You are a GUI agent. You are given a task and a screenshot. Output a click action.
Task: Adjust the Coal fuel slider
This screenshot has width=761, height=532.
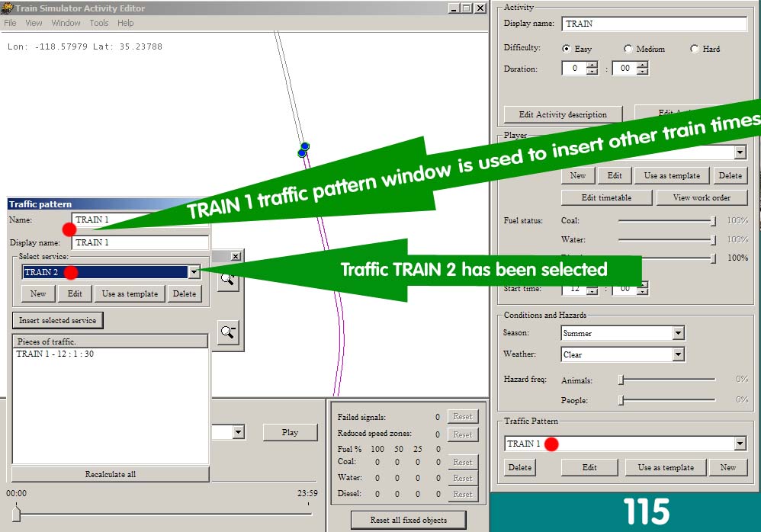713,221
